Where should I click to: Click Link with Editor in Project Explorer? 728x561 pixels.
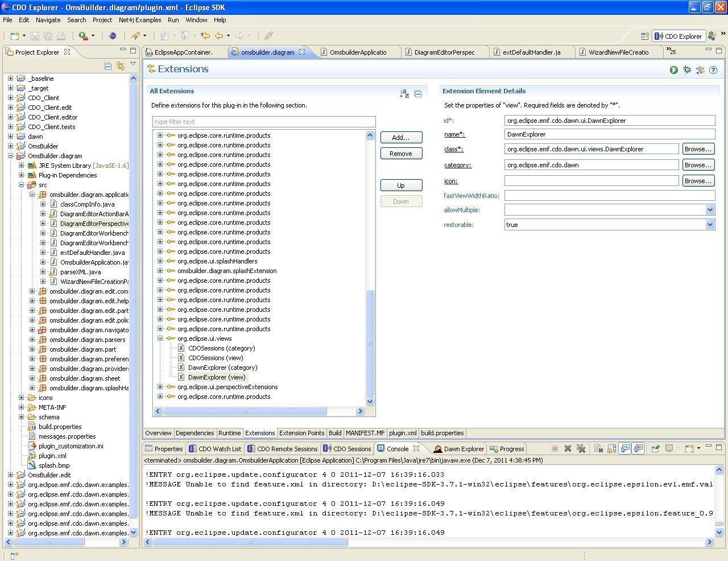121,67
